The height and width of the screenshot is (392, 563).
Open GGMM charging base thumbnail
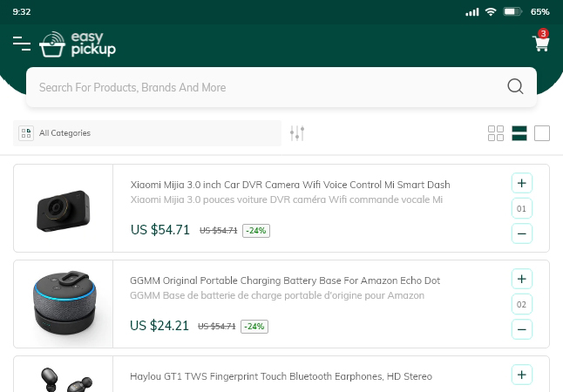coord(64,304)
